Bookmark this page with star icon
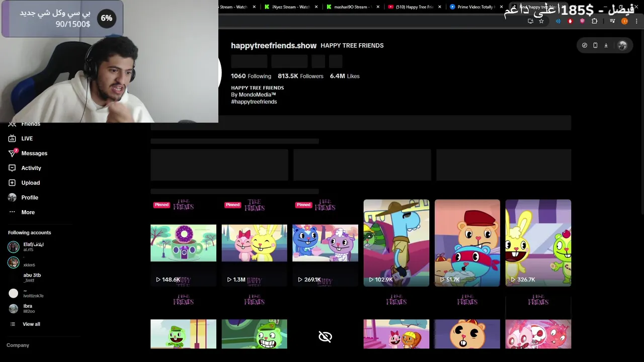This screenshot has width=644, height=362. click(541, 21)
